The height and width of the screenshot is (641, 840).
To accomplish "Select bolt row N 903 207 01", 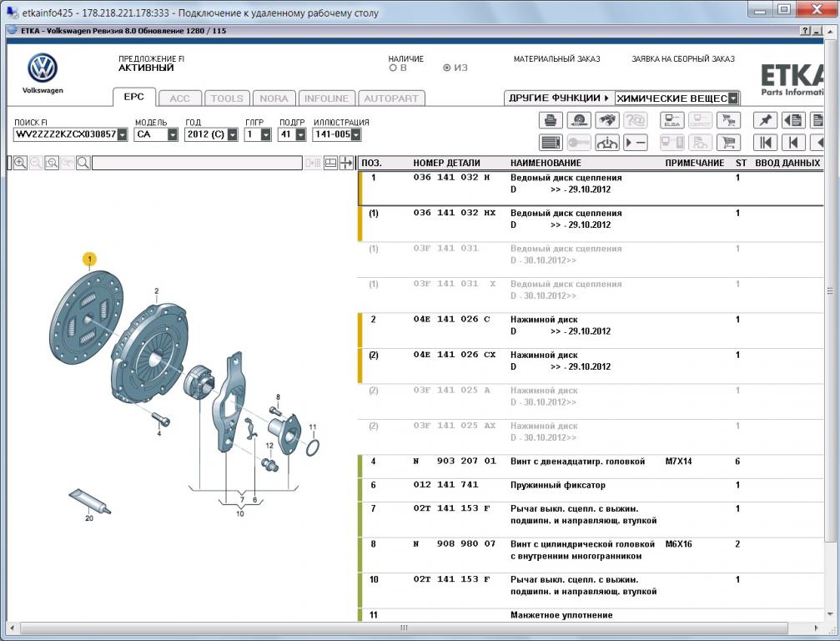I will (591, 467).
